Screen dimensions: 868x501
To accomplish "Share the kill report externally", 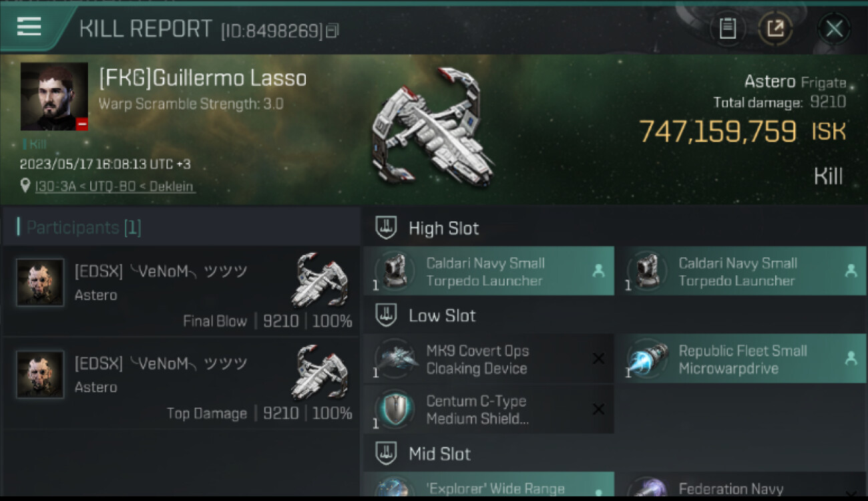I will point(775,29).
